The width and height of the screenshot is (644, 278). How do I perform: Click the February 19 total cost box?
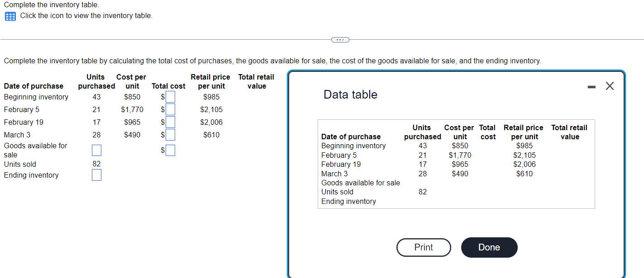[171, 122]
